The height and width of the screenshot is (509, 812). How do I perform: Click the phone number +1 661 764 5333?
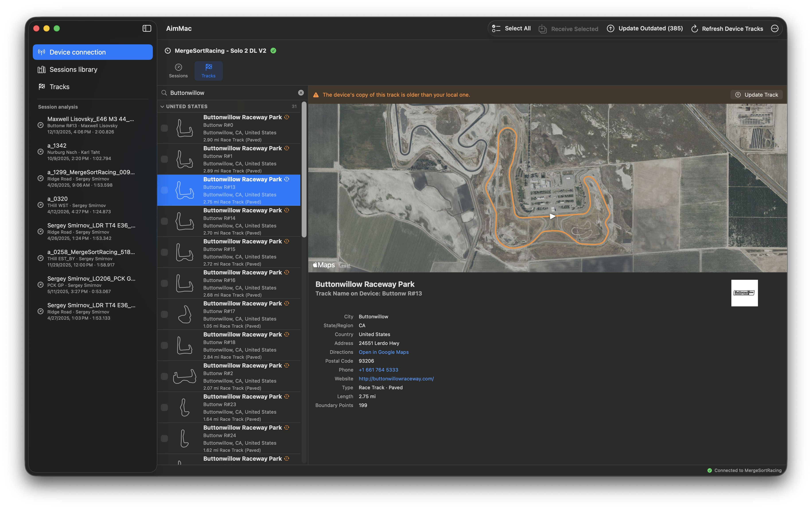(x=378, y=370)
